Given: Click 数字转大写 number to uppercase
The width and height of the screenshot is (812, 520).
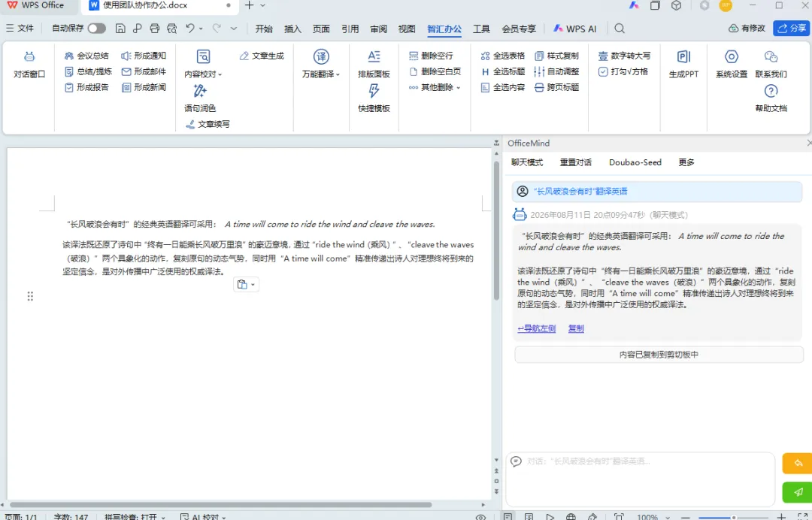Looking at the screenshot, I should pos(624,56).
